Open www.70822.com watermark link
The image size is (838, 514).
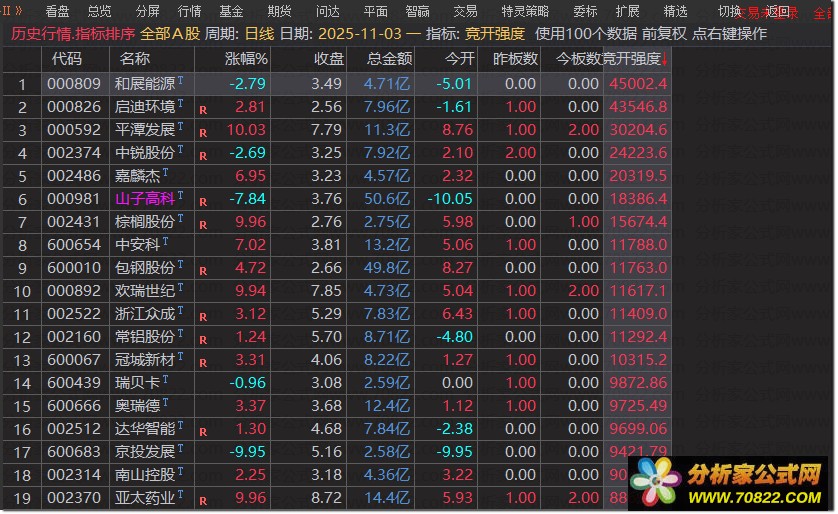[x=755, y=498]
